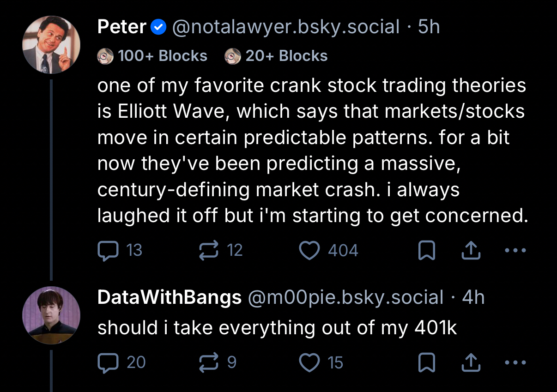Like Peter's post with 404 likes
Viewport: 557px width, 392px height.
pos(309,251)
